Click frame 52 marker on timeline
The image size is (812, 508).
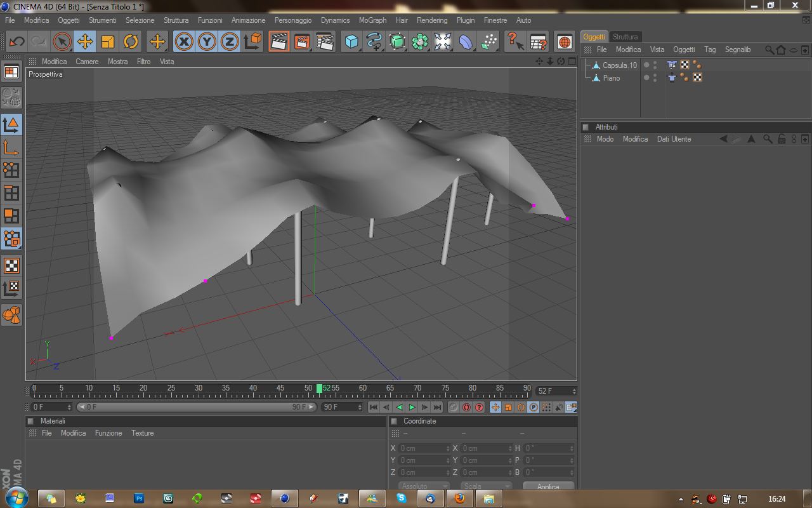(320, 388)
